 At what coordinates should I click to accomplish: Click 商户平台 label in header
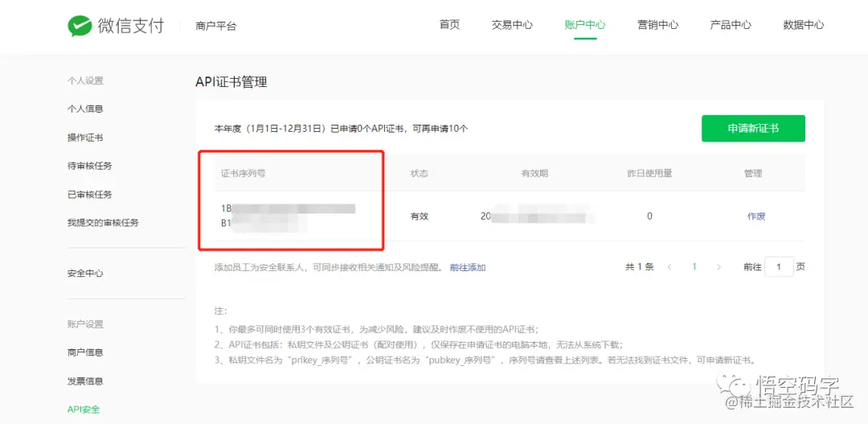pyautogui.click(x=216, y=26)
